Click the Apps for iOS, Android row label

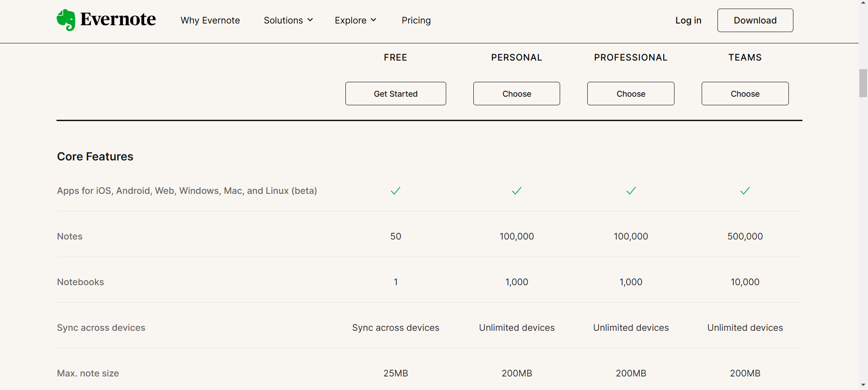(x=187, y=191)
